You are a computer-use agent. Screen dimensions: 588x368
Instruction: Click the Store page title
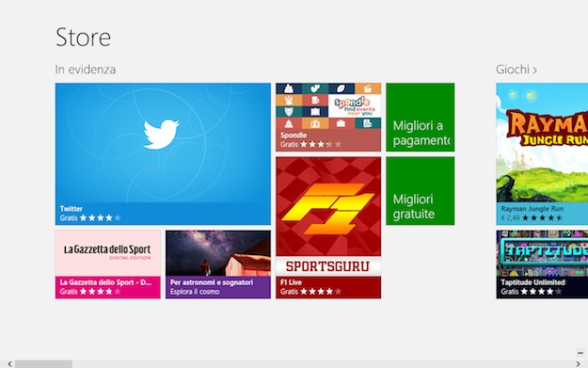(x=83, y=37)
